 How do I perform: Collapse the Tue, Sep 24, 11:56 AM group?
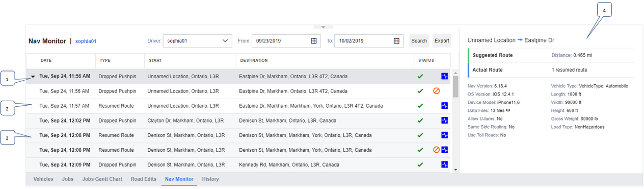pos(33,77)
